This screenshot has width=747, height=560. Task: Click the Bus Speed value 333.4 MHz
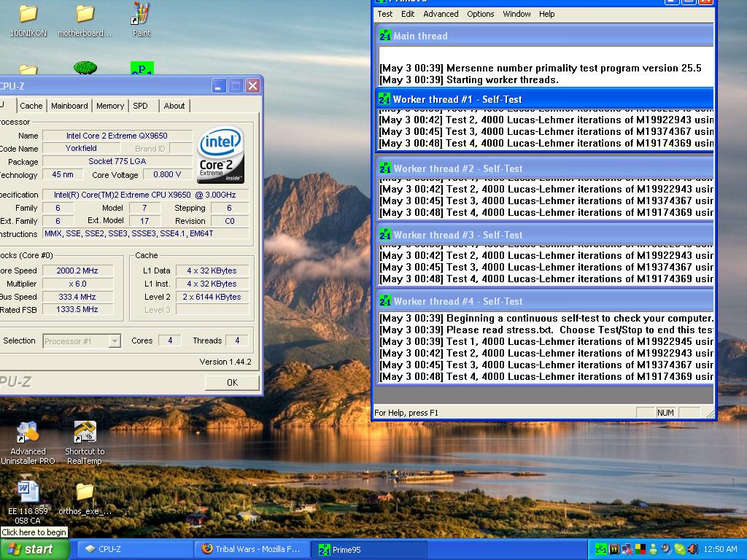click(77, 297)
